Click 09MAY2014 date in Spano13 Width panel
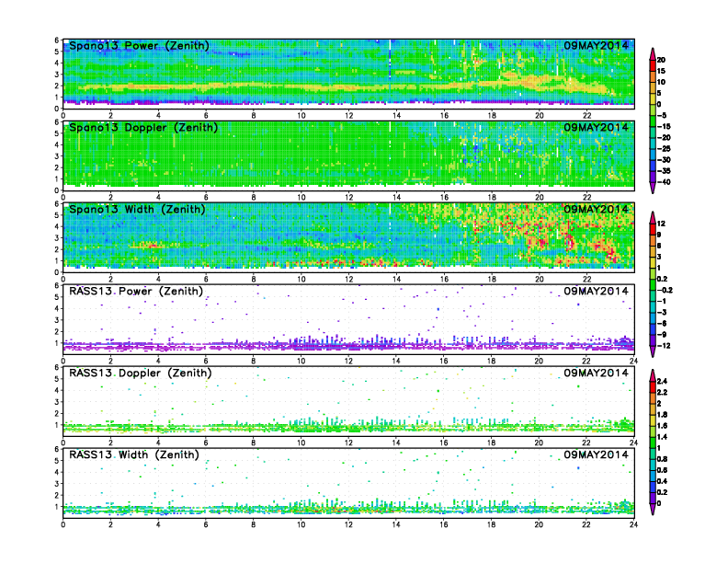Viewport: 728px width, 563px height. click(x=597, y=209)
